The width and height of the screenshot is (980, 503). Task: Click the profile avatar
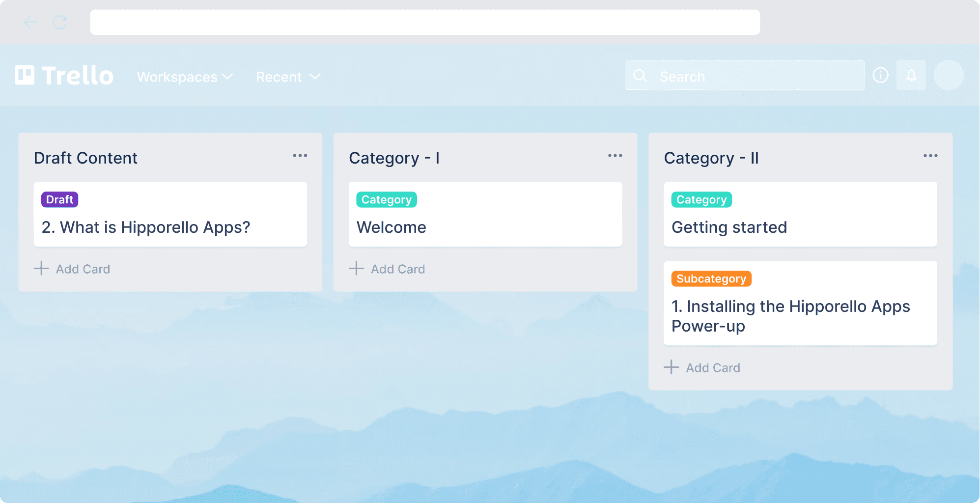[948, 75]
